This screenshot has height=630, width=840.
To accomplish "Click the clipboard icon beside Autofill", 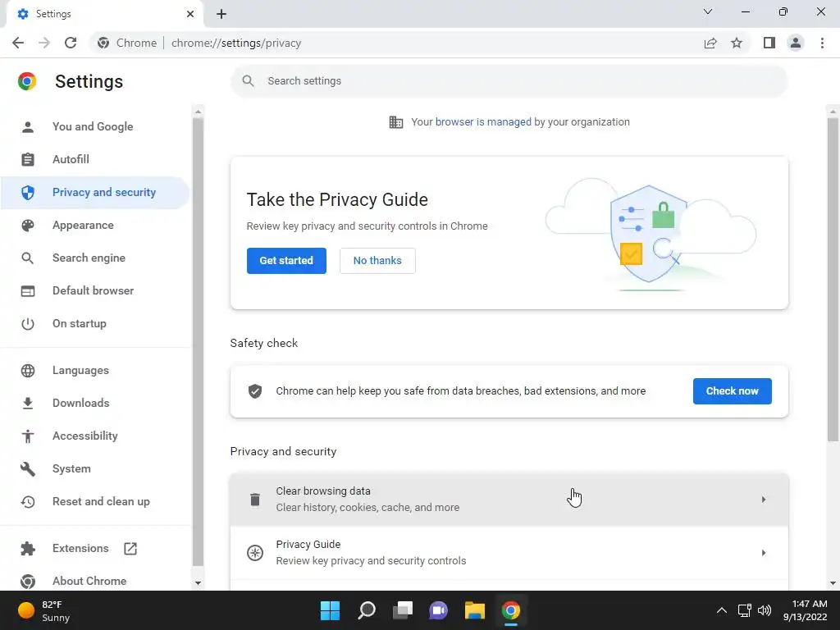I will click(x=27, y=159).
